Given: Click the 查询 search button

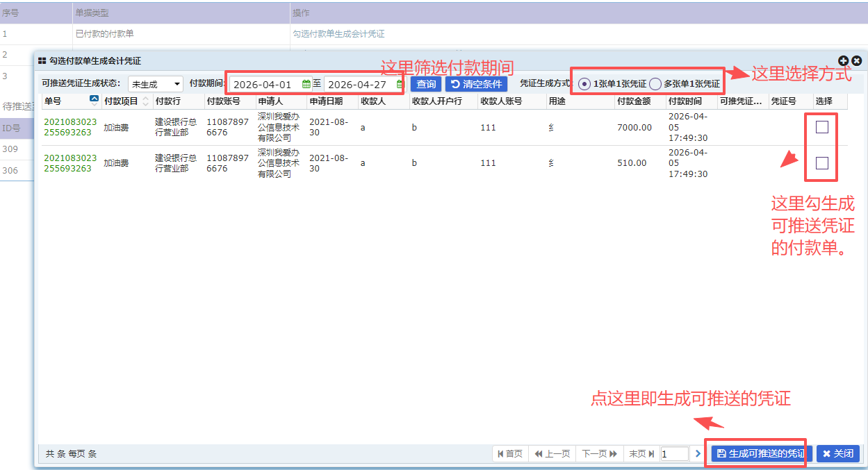Looking at the screenshot, I should click(x=426, y=84).
